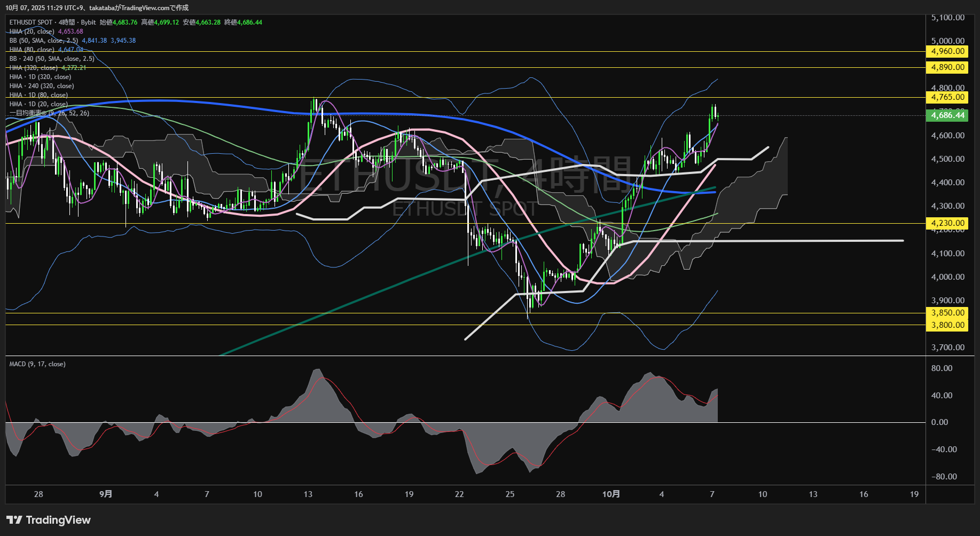The height and width of the screenshot is (536, 980).
Task: Select the yellow 3,850.00 price level label
Action: point(947,313)
